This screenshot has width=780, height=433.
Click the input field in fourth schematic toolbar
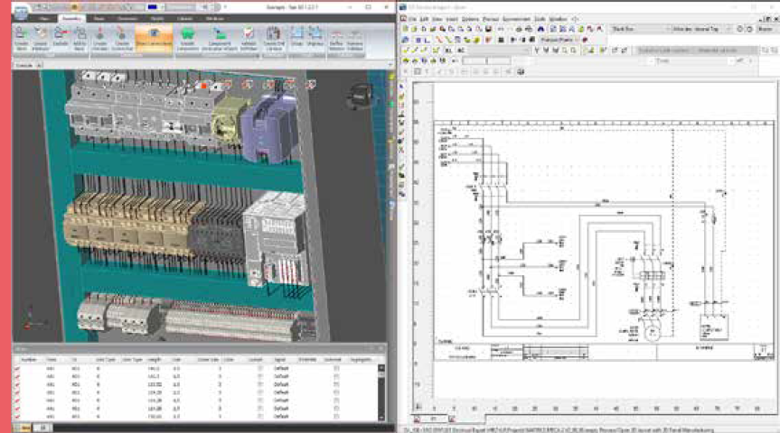pos(487,61)
